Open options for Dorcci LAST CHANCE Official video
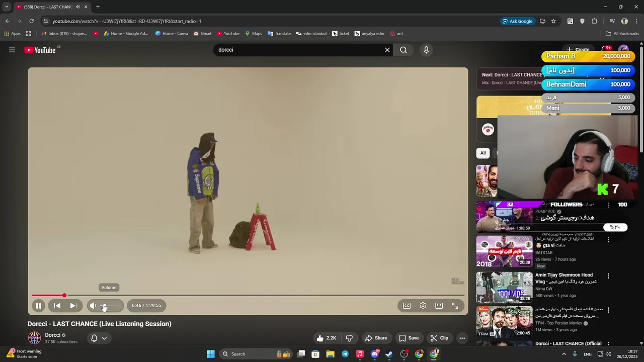 click(608, 344)
